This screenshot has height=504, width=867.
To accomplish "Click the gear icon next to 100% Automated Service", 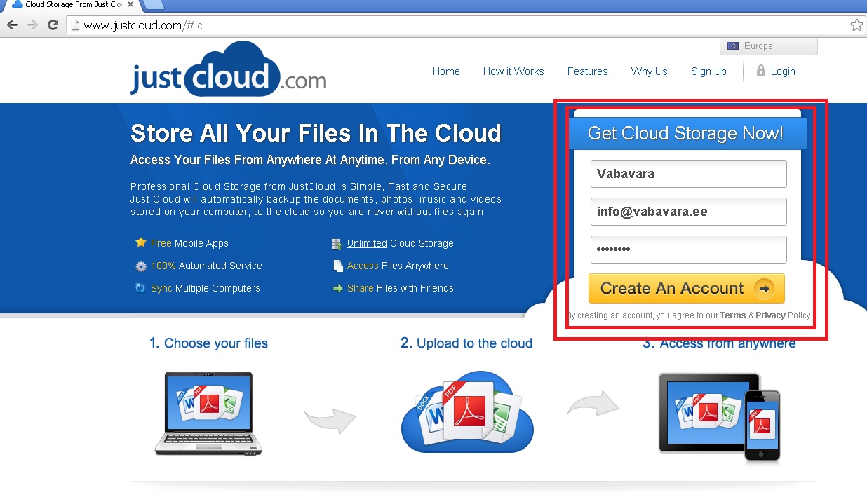I will pos(141,266).
